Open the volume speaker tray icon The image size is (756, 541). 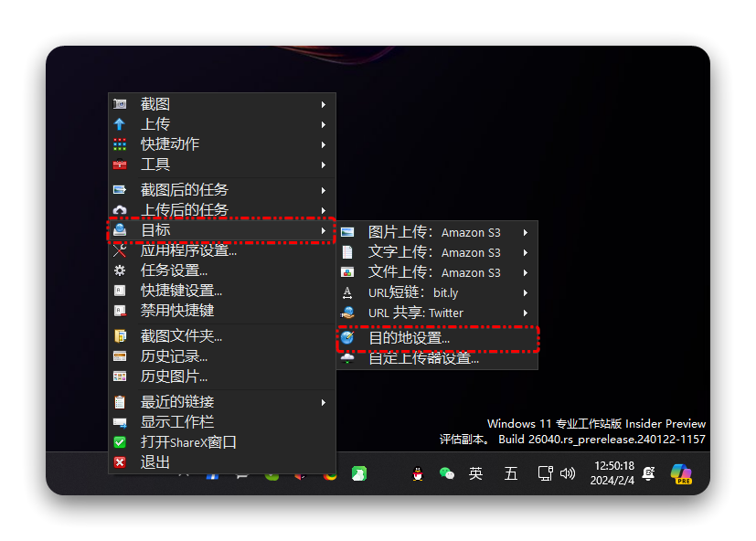point(568,473)
